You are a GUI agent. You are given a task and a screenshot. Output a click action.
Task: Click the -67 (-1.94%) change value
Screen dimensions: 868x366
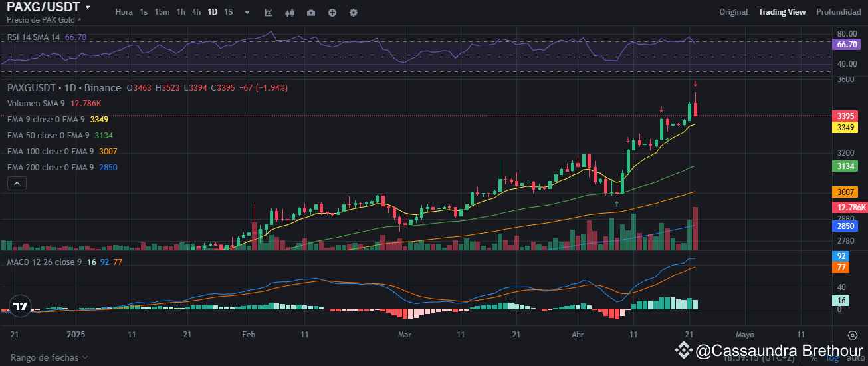click(265, 88)
